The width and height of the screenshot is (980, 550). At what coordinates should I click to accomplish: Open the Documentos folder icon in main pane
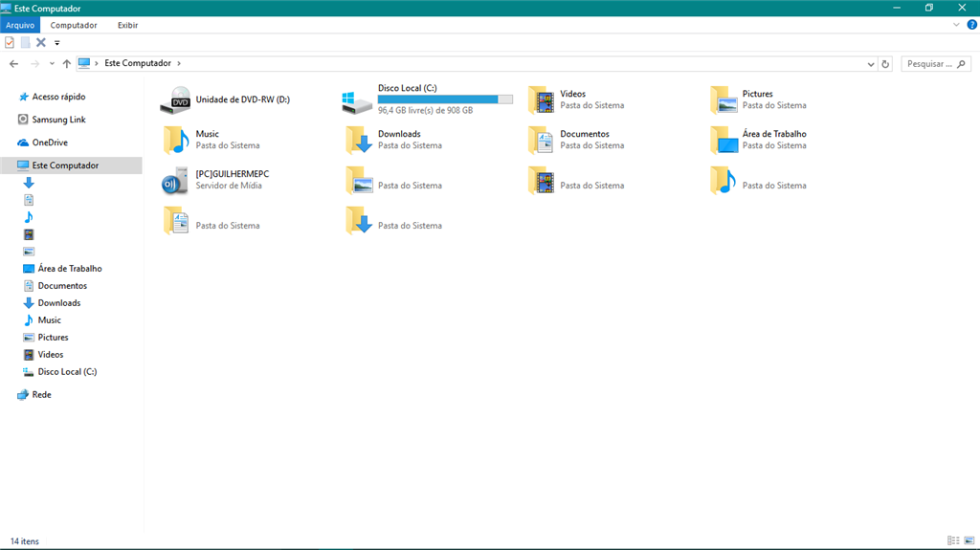coord(542,140)
